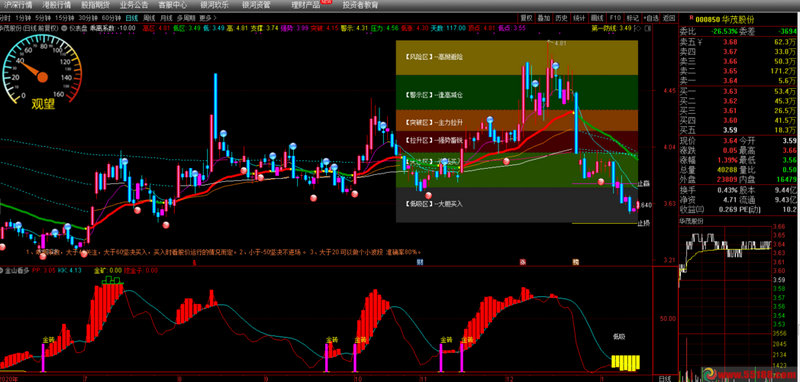Click the 换手 value 0.43%
This screenshot has width=800, height=382.
(x=728, y=189)
